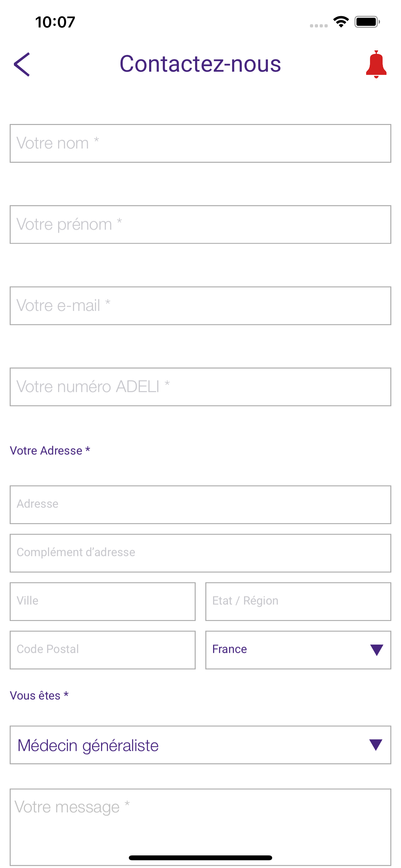Focus the Votre prénom field
This screenshot has height=868, width=401.
[200, 224]
